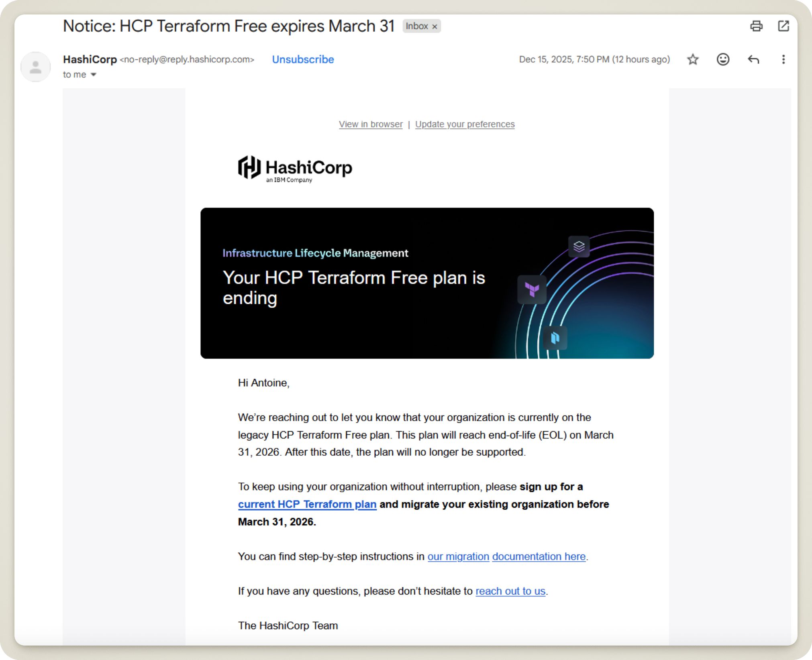Viewport: 812px width, 660px height.
Task: Reply to the HashiCorp email
Action: [753, 59]
